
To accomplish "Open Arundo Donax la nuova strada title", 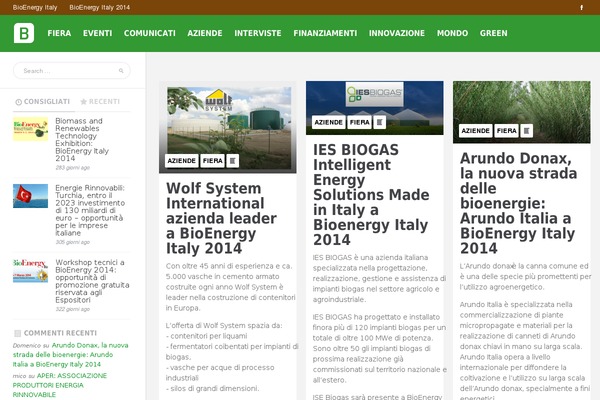I will [x=518, y=203].
